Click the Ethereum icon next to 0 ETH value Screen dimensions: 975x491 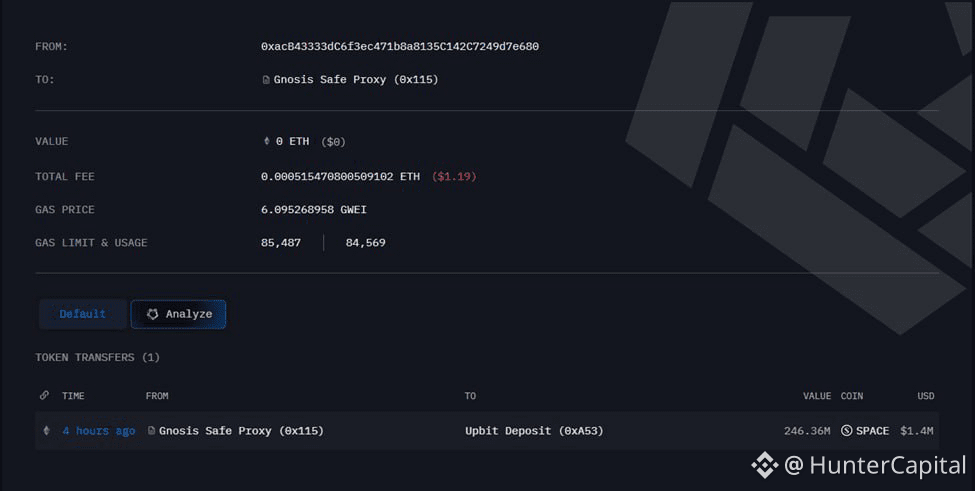point(267,141)
